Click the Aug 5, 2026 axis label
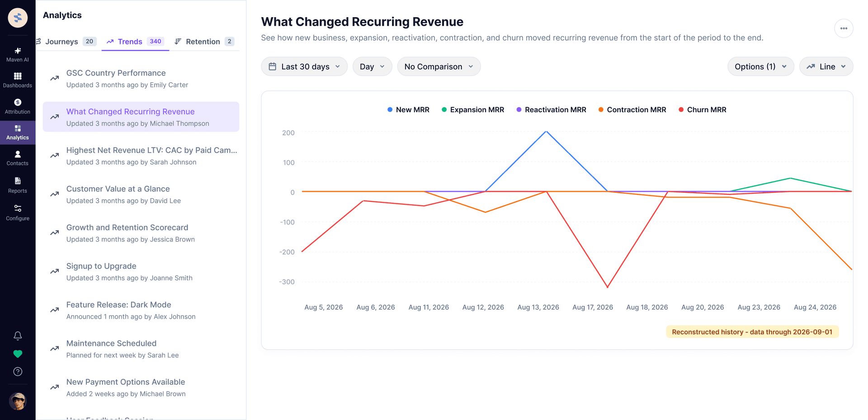This screenshot has width=868, height=420. click(x=324, y=307)
